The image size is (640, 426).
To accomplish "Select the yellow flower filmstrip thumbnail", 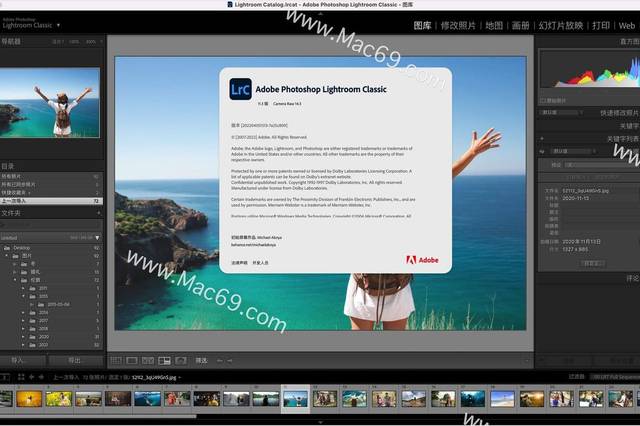I will coord(58,399).
